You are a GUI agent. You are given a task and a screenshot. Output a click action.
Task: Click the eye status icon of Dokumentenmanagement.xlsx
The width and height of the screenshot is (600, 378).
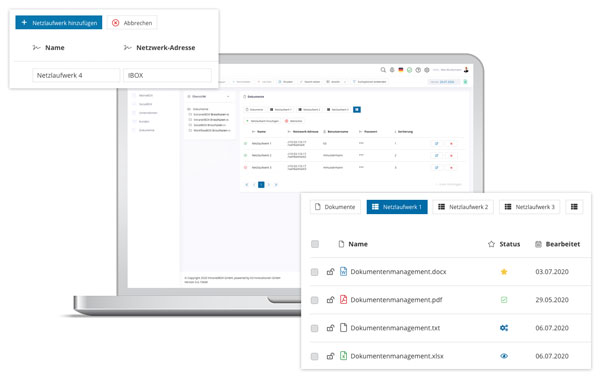504,356
